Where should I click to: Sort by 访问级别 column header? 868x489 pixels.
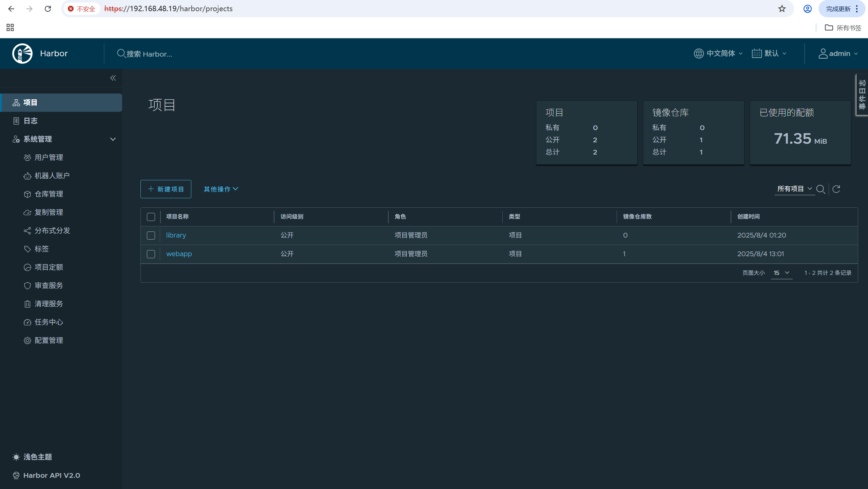tap(292, 217)
